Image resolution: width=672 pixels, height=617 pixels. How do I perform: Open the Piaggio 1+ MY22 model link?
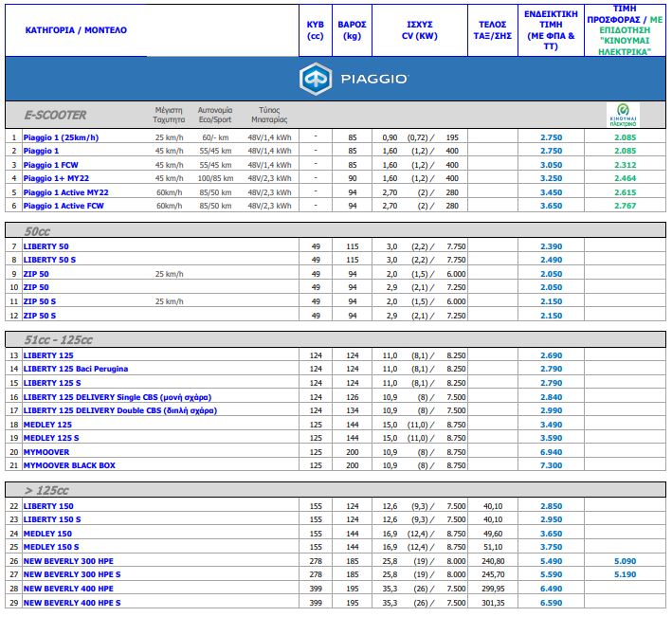point(56,178)
